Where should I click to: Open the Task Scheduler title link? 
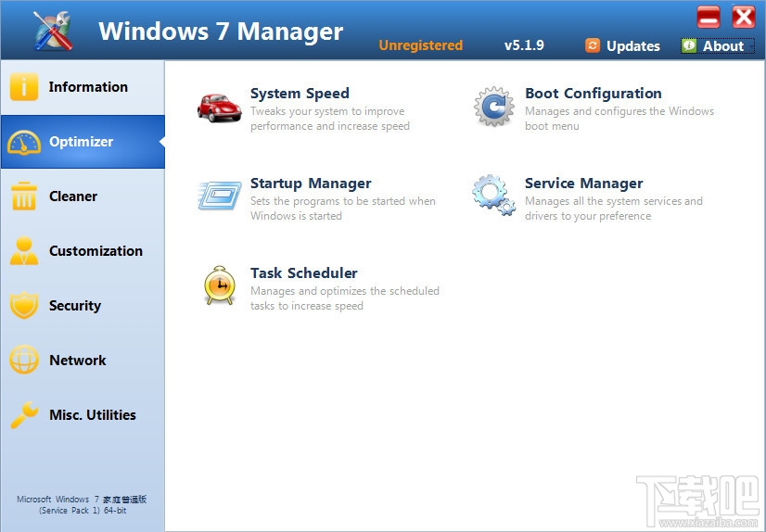coord(304,272)
